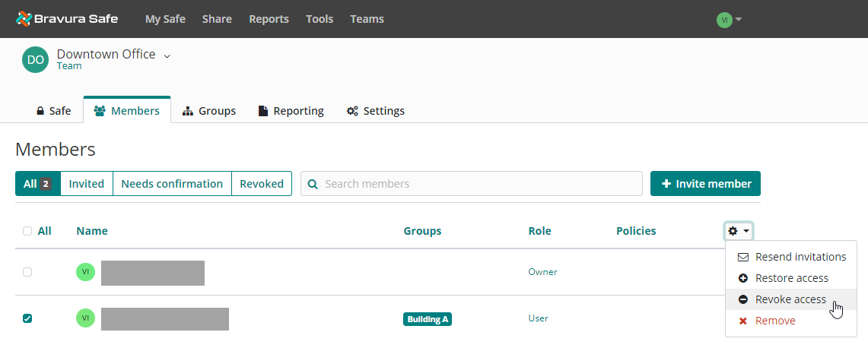The width and height of the screenshot is (868, 348).
Task: Filter members by Needs confirmation
Action: click(x=172, y=184)
